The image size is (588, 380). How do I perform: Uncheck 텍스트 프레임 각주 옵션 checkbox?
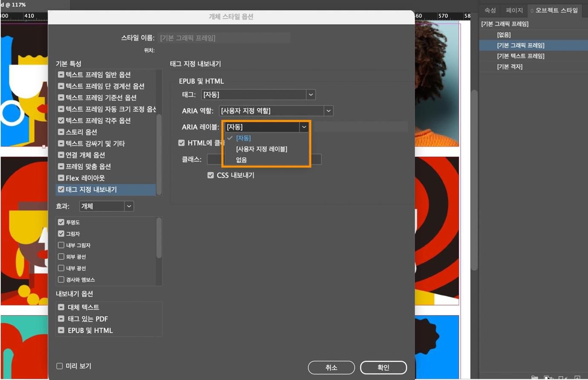(61, 121)
